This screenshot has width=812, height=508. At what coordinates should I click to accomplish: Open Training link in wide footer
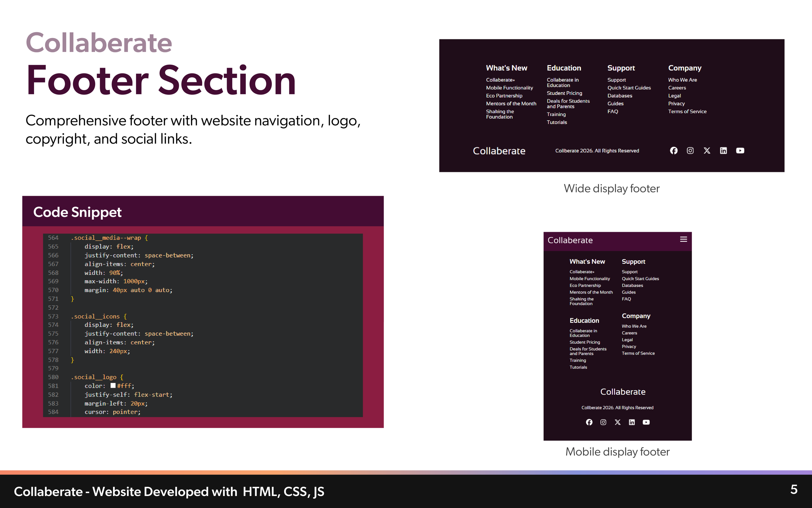pyautogui.click(x=556, y=114)
